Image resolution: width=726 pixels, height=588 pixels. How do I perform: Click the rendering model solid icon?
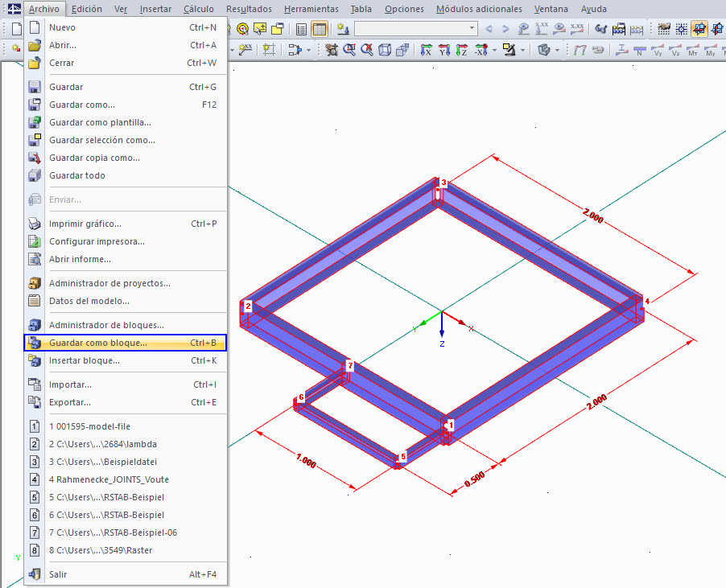pos(544,50)
